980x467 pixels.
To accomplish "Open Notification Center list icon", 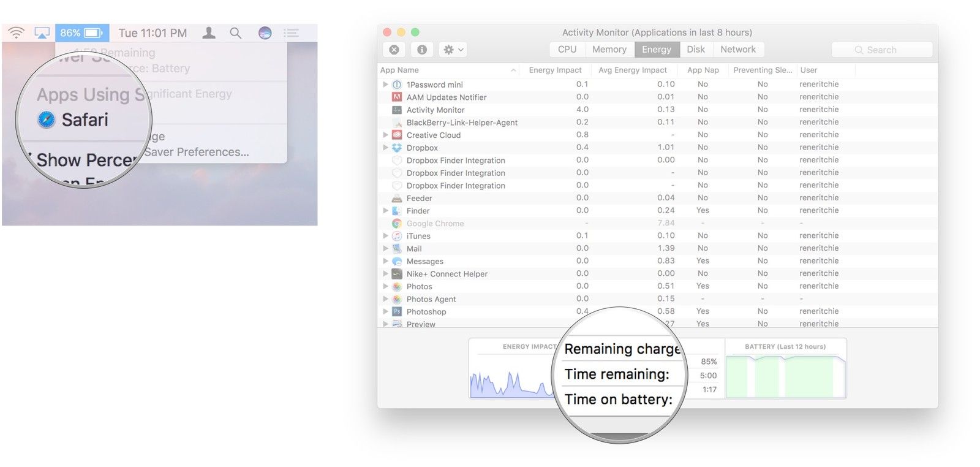I will pos(292,33).
